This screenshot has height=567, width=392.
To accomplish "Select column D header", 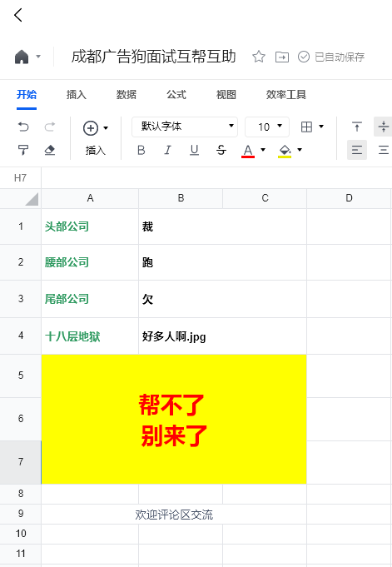I will click(x=349, y=198).
